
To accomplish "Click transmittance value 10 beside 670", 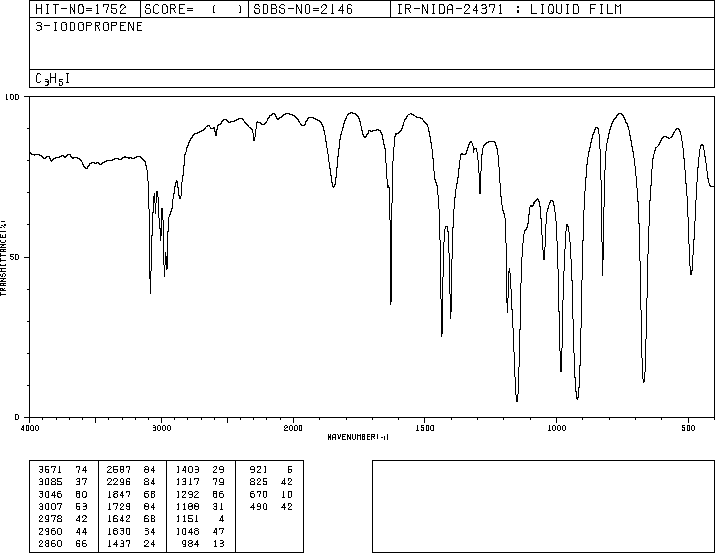I will click(287, 494).
